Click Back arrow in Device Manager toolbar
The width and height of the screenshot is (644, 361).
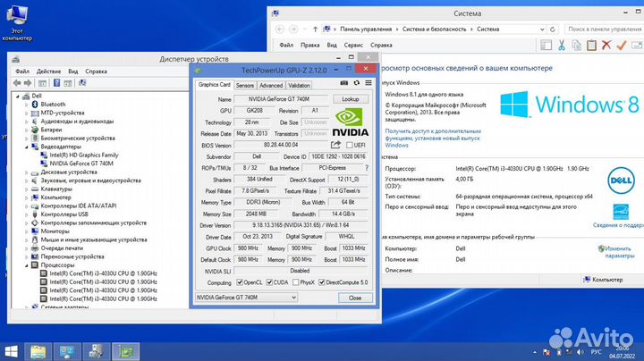click(x=17, y=83)
